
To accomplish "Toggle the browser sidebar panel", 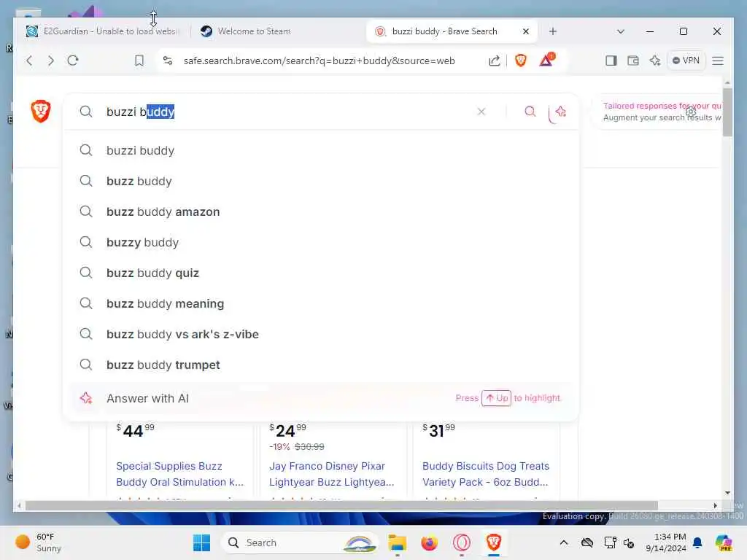I will click(611, 61).
